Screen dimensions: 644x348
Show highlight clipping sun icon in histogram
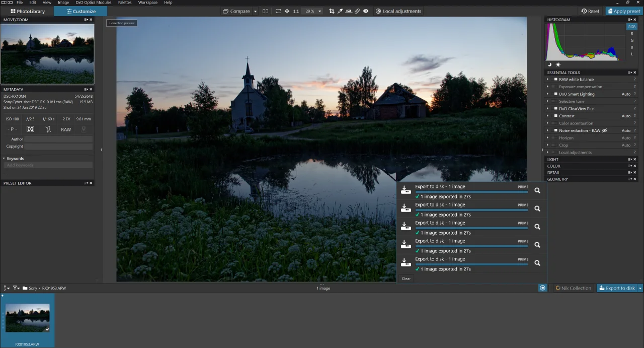click(x=558, y=64)
